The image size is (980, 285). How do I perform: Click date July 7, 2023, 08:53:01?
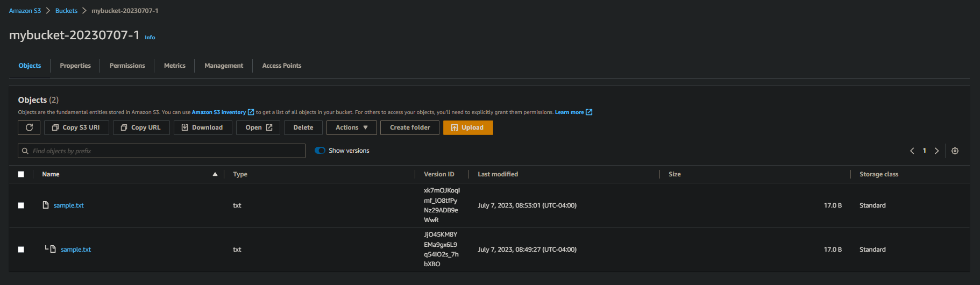tap(527, 205)
